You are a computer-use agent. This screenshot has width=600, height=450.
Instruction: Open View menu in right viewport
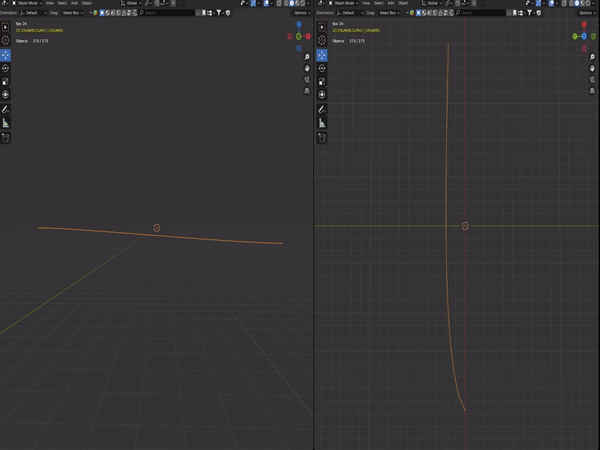(x=366, y=3)
